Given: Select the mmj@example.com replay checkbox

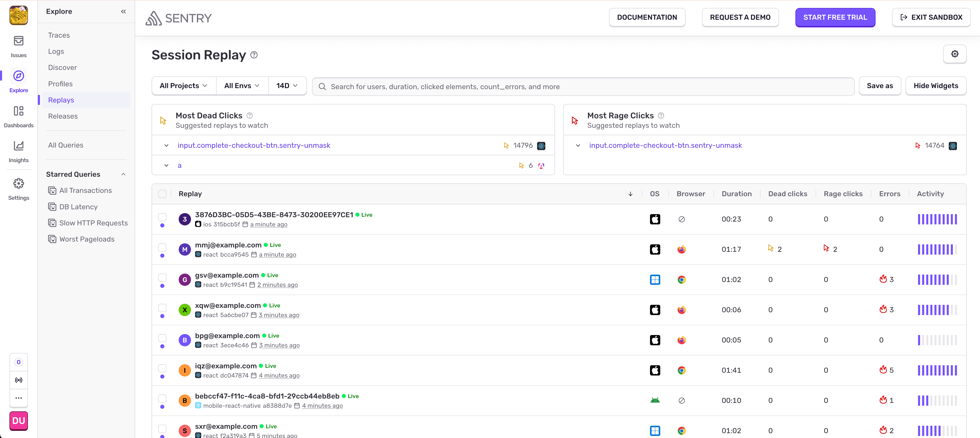Looking at the screenshot, I should [163, 247].
